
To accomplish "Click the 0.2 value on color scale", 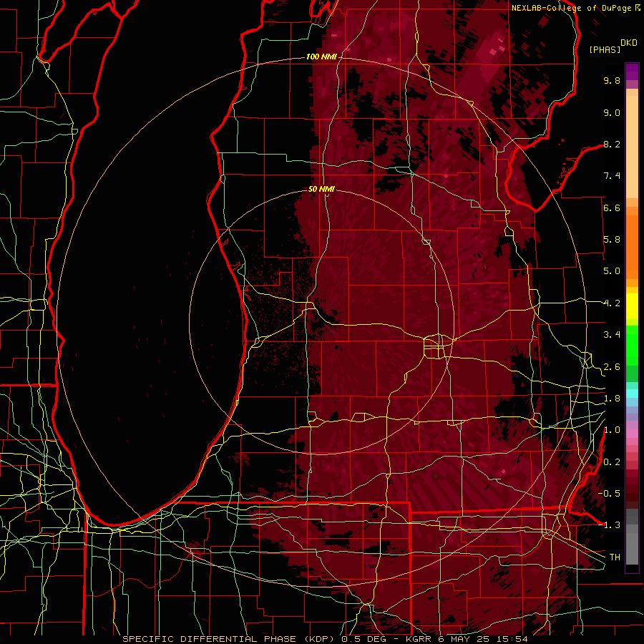I will pos(612,462).
